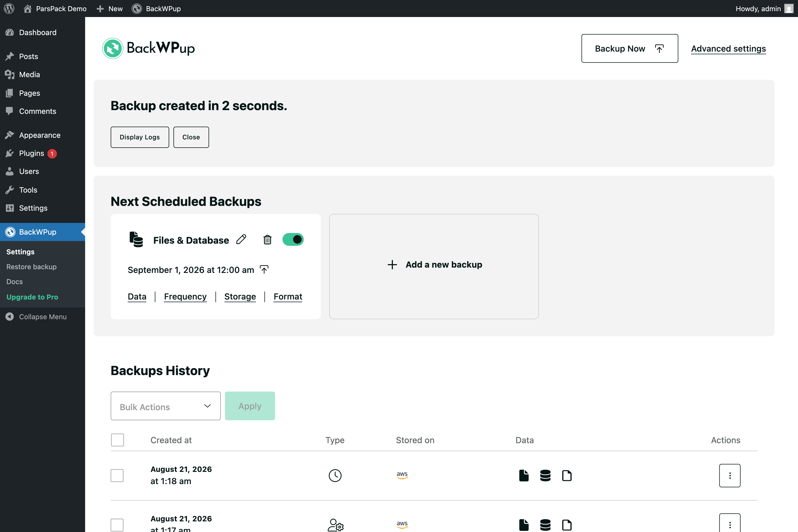Viewport: 798px width, 532px height.
Task: Open the Storage settings link
Action: coord(240,297)
